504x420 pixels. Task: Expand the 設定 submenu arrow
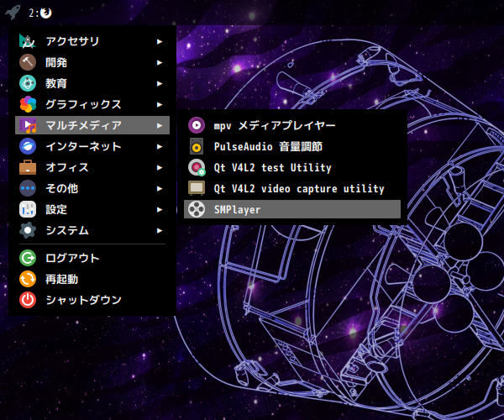pos(160,209)
